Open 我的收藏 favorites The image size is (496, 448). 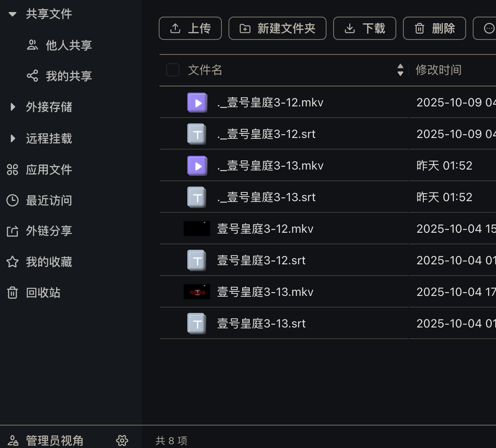(49, 262)
